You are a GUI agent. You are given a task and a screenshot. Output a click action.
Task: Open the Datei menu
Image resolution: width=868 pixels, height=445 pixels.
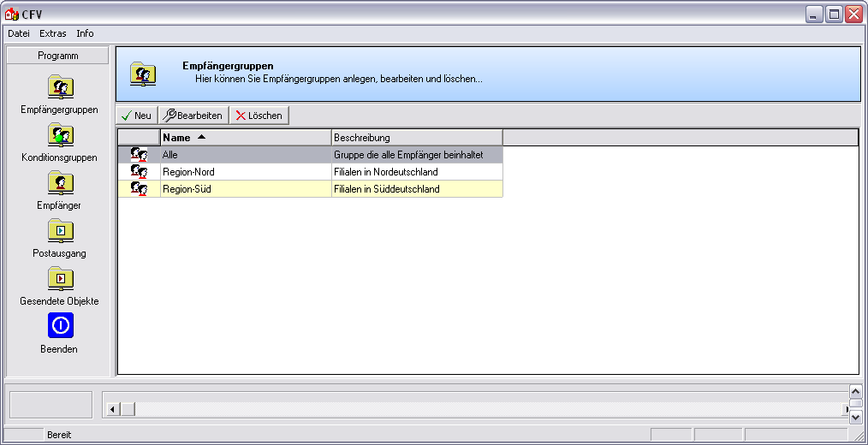coord(19,33)
